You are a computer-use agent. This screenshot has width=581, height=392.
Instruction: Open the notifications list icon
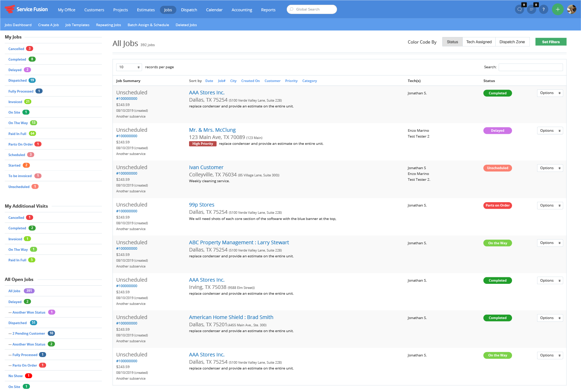(531, 9)
